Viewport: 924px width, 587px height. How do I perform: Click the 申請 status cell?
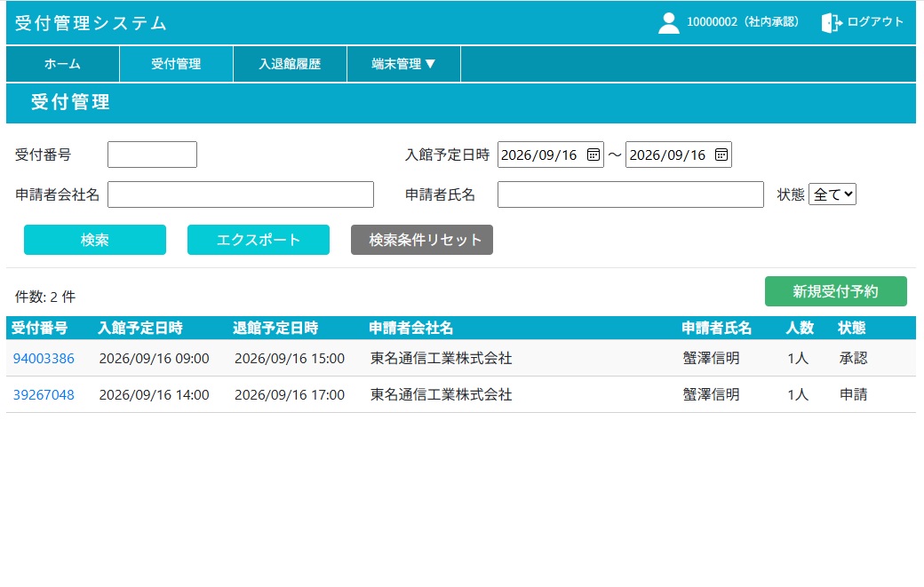coord(853,395)
